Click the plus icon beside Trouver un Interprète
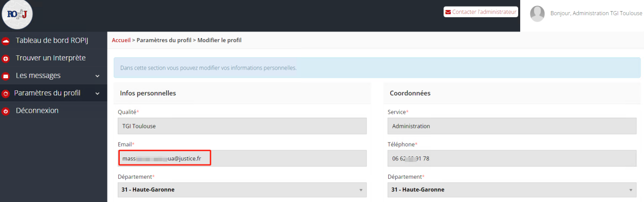 [x=6, y=58]
